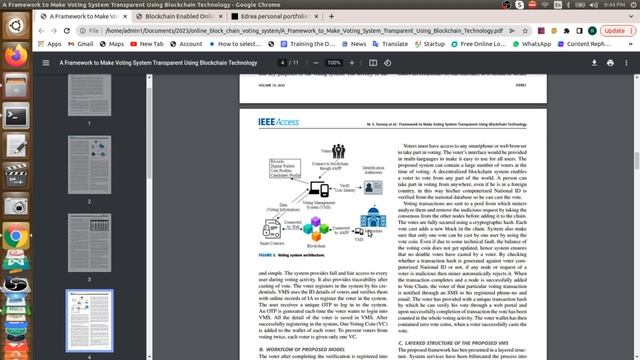Zoom out the PDF with minus button
The image size is (640, 360).
coord(316,63)
